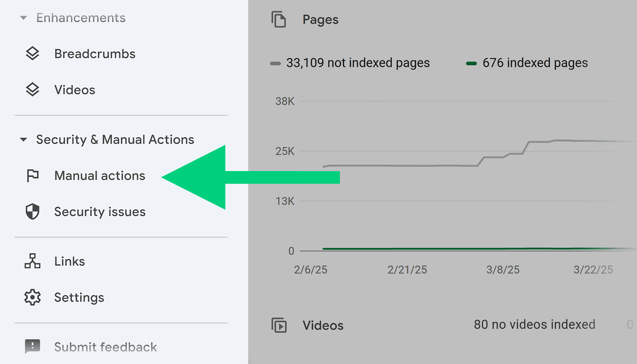
Task: Open the Manual actions report
Action: [100, 175]
